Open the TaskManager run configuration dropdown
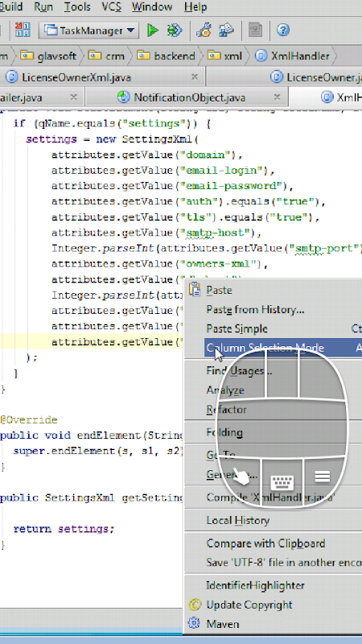Screen dimensions: 362x644 (x=88, y=31)
